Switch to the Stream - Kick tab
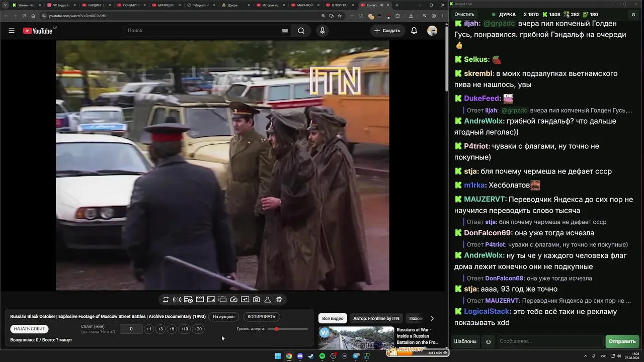 click(x=27, y=5)
